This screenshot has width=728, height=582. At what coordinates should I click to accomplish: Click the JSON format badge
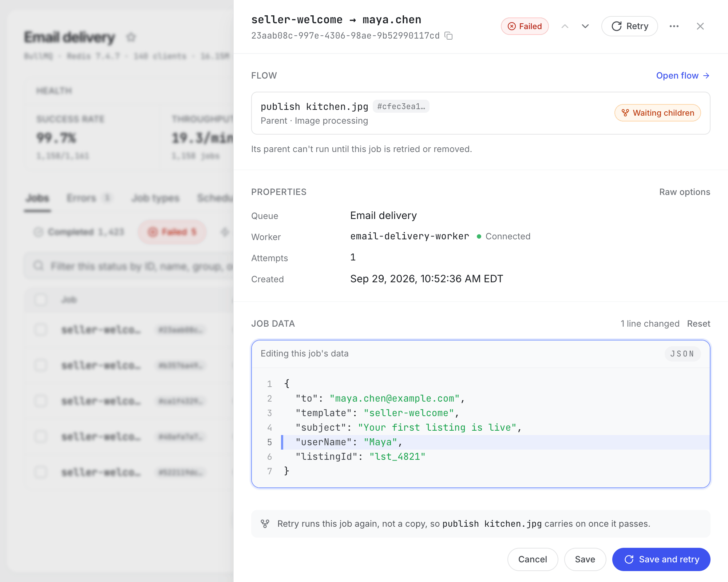[682, 354]
